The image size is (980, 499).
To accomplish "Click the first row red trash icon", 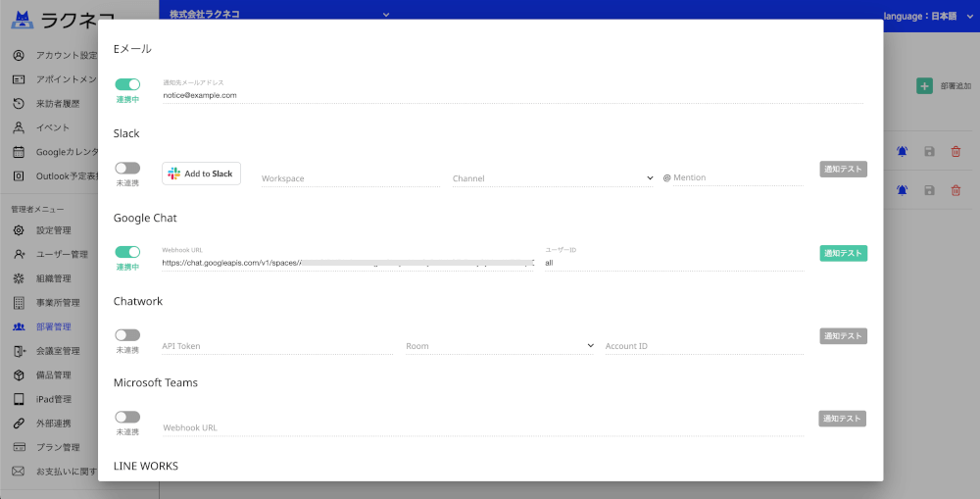I will (x=955, y=151).
